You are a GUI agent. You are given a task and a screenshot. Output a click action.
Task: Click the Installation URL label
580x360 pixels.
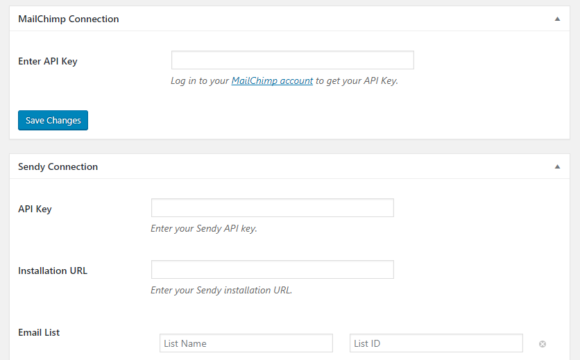point(53,271)
